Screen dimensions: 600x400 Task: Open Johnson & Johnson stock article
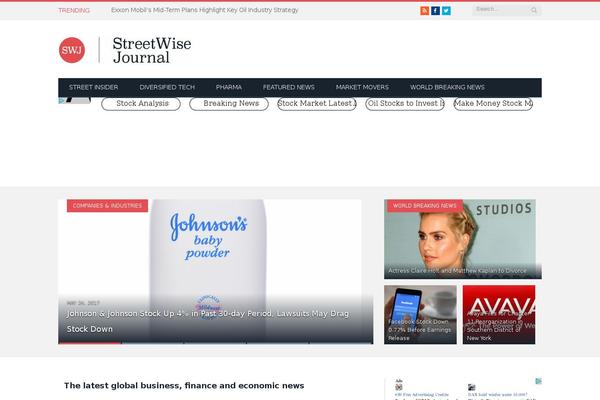point(208,321)
